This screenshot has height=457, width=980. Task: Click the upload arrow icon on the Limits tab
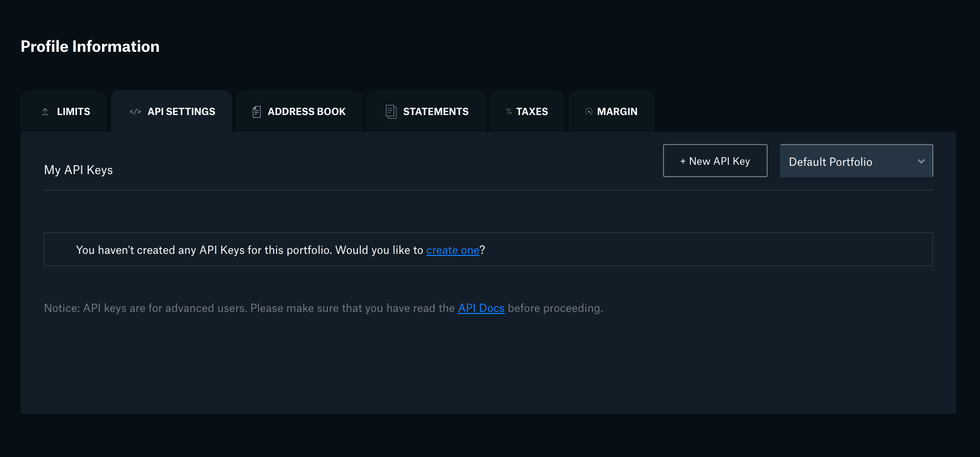pyautogui.click(x=45, y=111)
